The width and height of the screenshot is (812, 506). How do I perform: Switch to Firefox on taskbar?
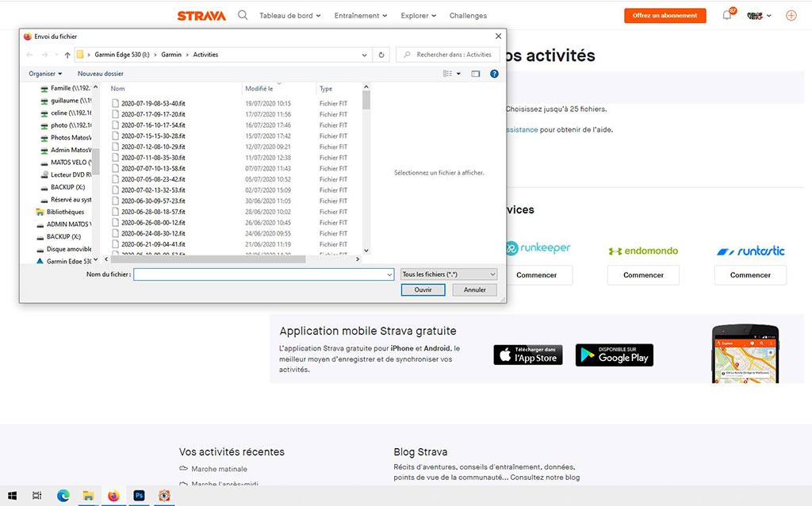(113, 496)
